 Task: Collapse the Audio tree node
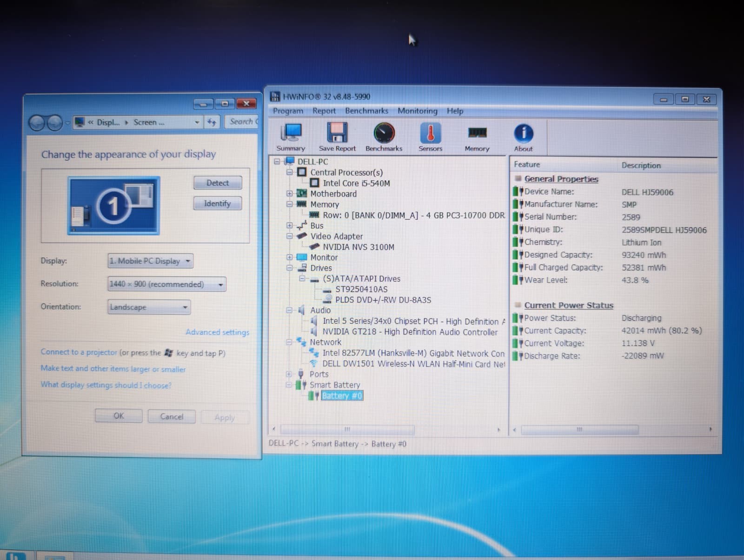[x=290, y=310]
